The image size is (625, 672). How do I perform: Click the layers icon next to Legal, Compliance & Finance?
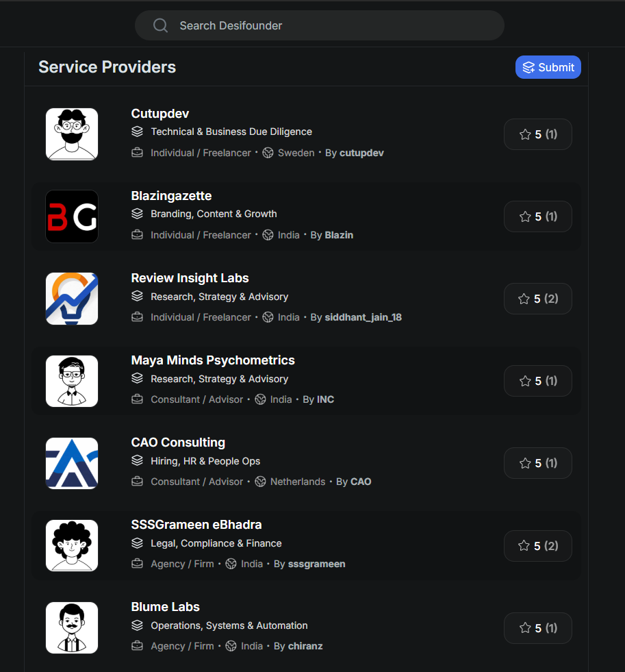[137, 543]
